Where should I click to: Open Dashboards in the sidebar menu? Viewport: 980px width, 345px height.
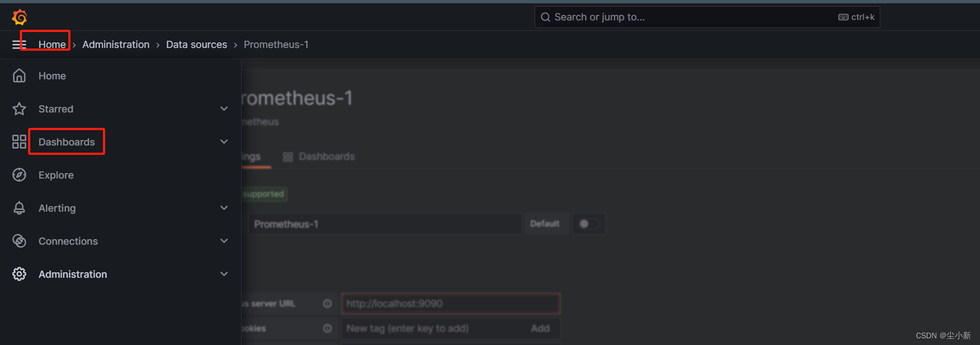67,142
